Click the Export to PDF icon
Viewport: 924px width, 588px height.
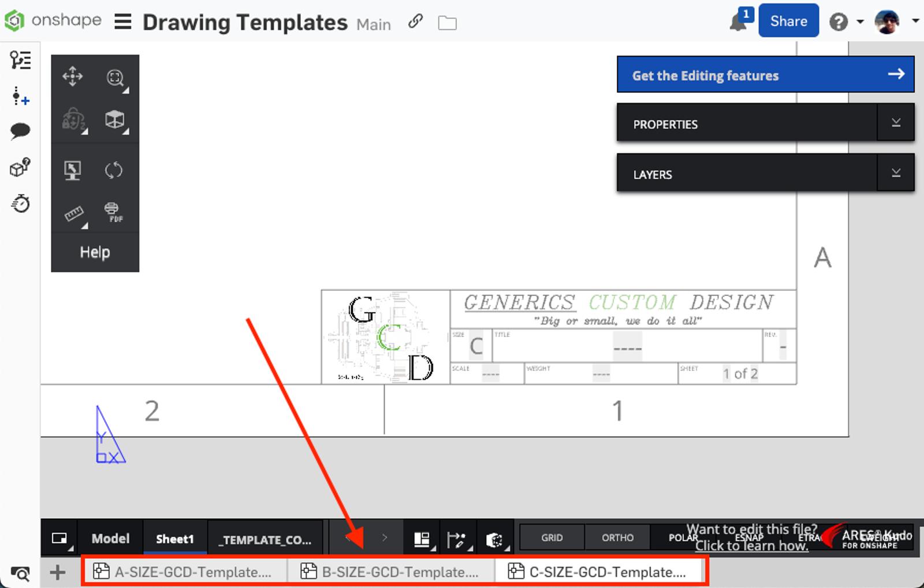coord(113,212)
